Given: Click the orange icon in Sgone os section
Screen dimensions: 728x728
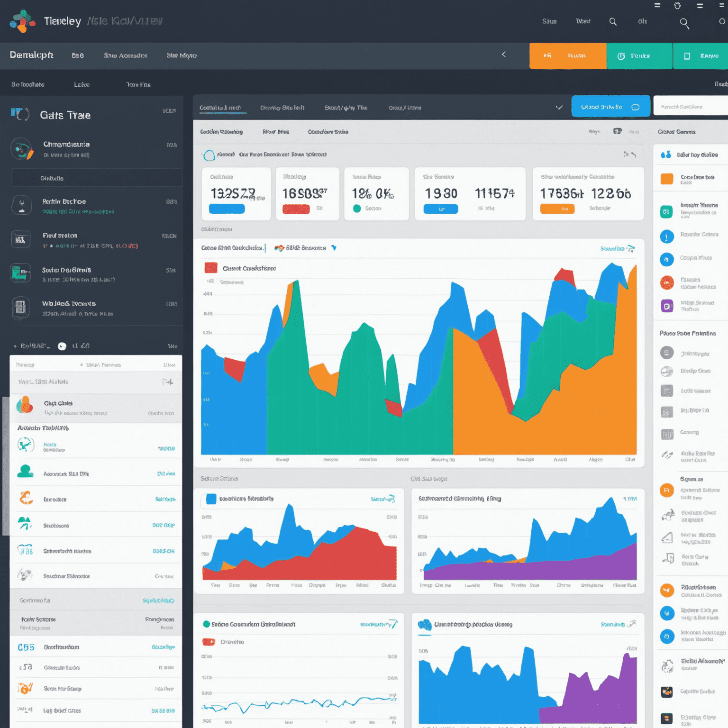Looking at the screenshot, I should click(x=667, y=490).
